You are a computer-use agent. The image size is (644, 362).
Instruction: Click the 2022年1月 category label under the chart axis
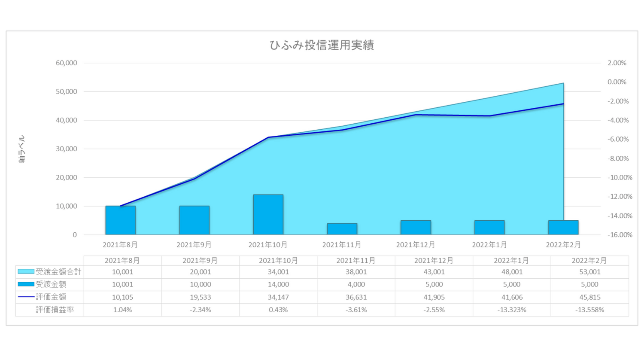[x=489, y=245]
